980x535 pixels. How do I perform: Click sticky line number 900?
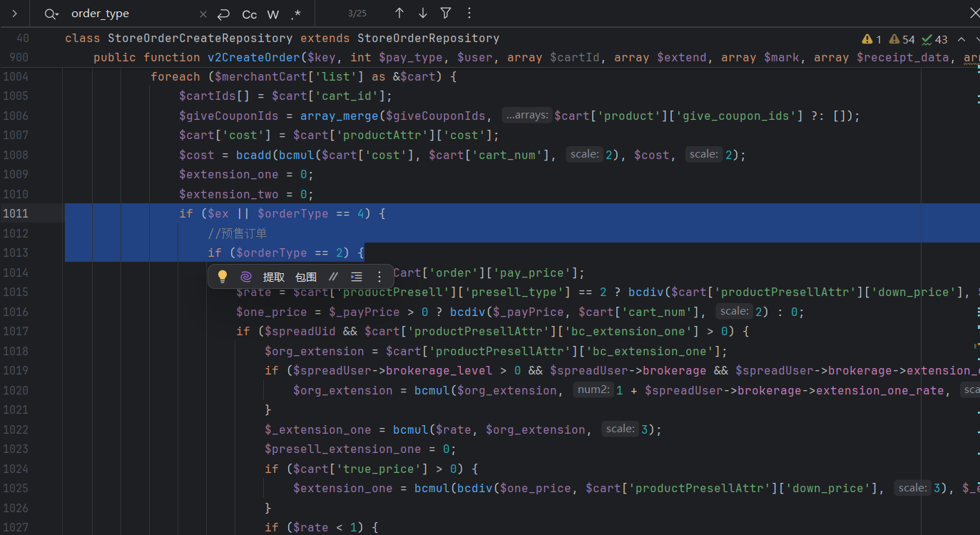click(x=20, y=58)
